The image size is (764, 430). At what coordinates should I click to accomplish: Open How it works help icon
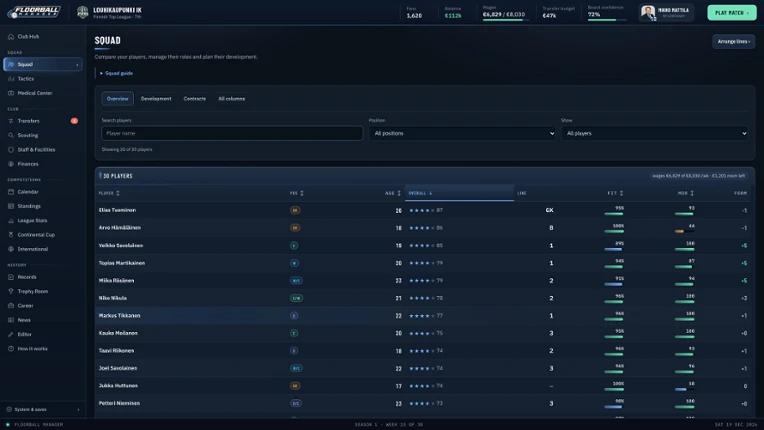11,349
